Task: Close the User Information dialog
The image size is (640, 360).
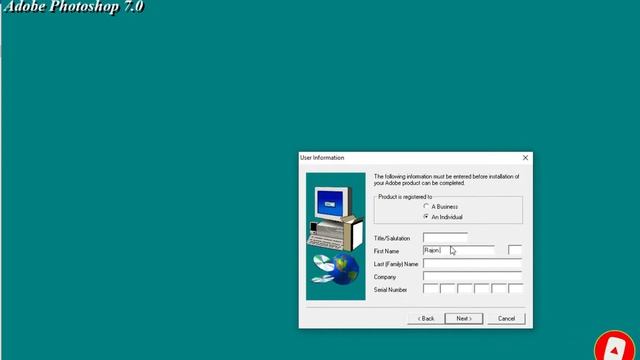Action: pos(525,158)
